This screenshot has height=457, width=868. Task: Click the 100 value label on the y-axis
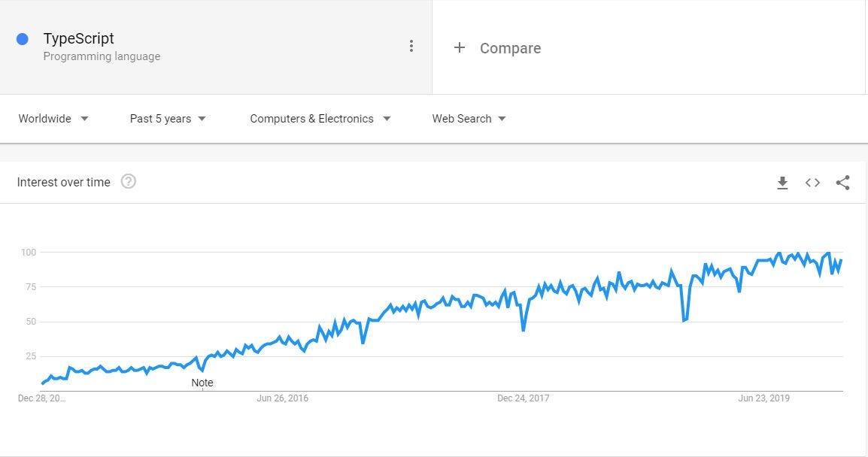(x=29, y=253)
